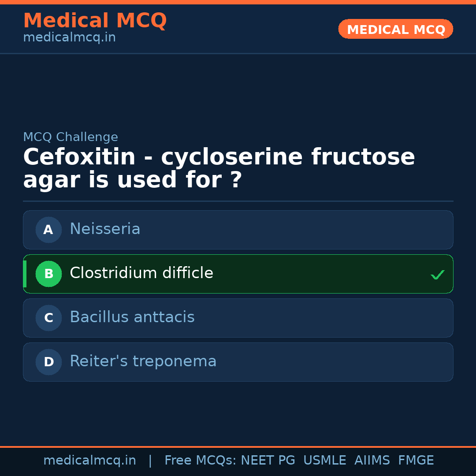Click the FMGE footer text
This screenshot has height=476, width=476.
coord(416,461)
